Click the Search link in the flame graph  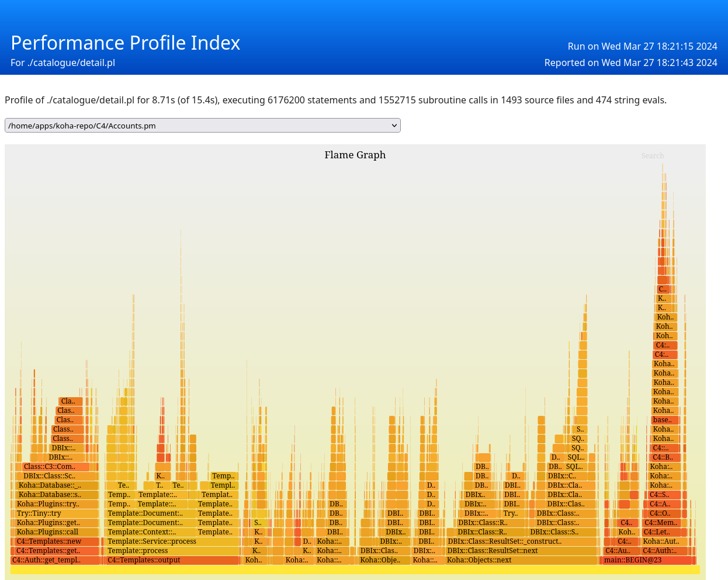tap(652, 156)
